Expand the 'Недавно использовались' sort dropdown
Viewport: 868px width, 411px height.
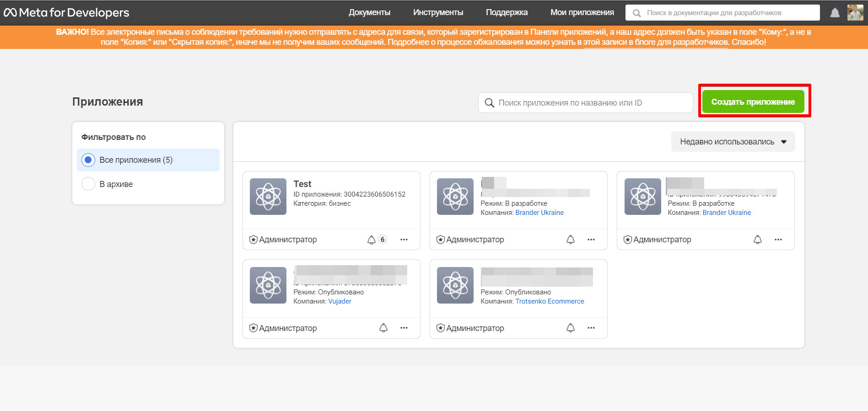[733, 142]
